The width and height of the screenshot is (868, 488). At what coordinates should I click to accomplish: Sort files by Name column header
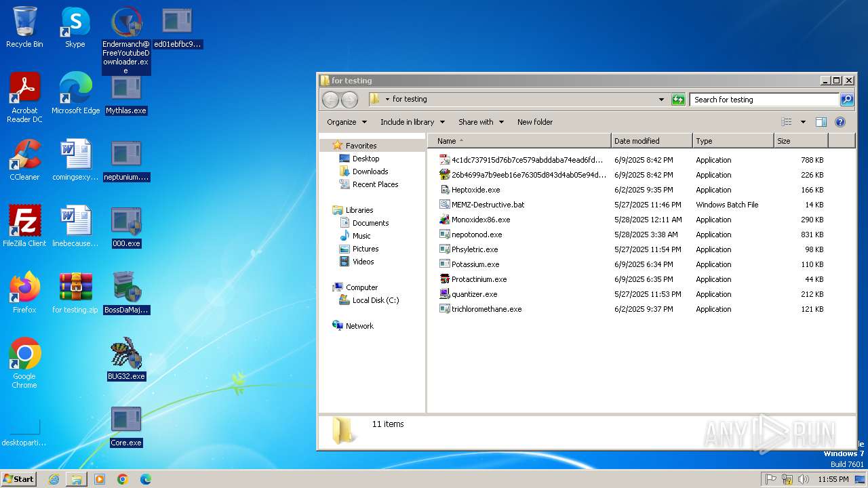point(519,141)
